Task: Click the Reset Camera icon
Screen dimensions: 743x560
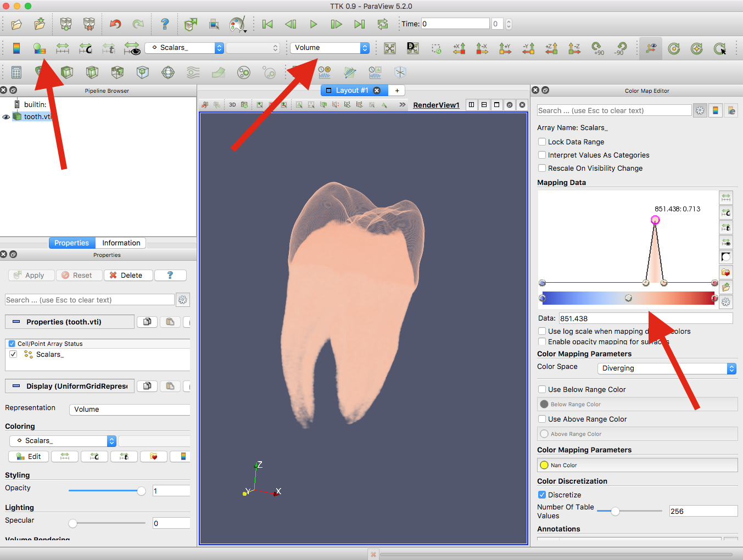Action: [x=390, y=48]
